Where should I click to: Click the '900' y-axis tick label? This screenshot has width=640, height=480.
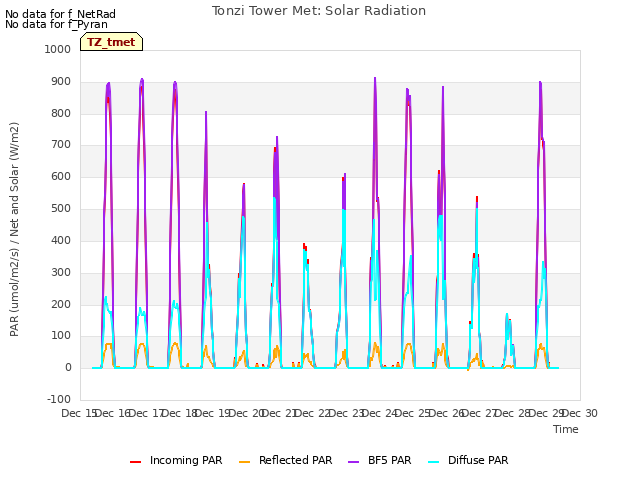(x=61, y=81)
